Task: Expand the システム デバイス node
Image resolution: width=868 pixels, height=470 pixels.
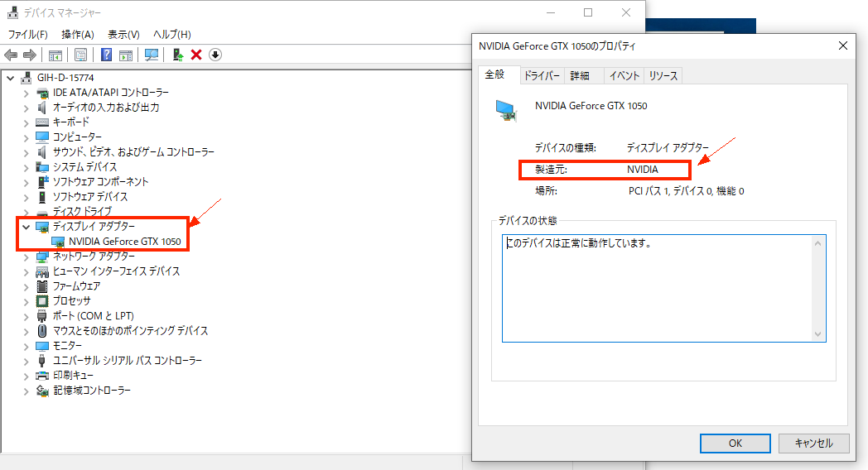Action: [26, 167]
